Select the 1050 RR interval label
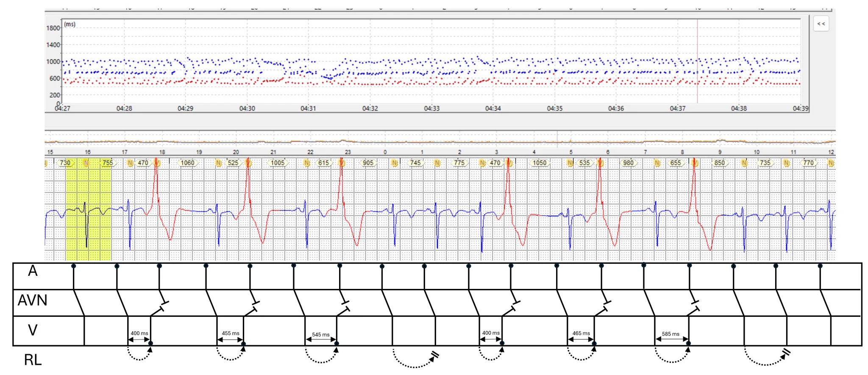Image resolution: width=868 pixels, height=375 pixels. 540,163
